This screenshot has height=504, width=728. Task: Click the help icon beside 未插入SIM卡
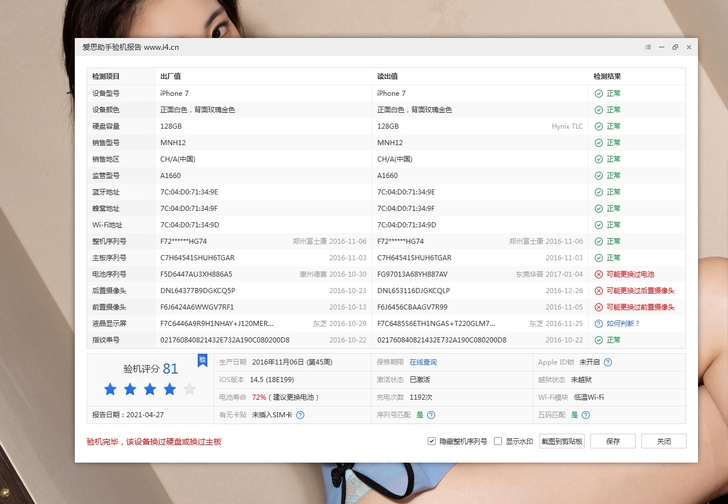[x=300, y=415]
